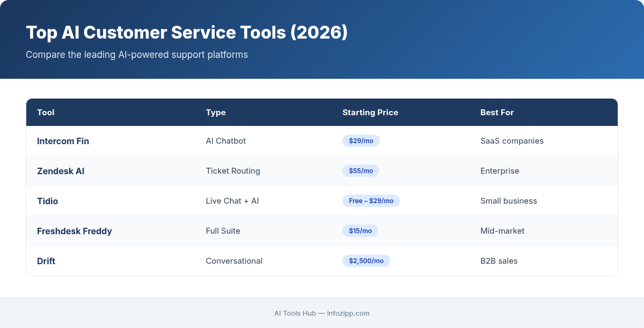
Task: Click the Starting Price column header
Action: point(370,113)
